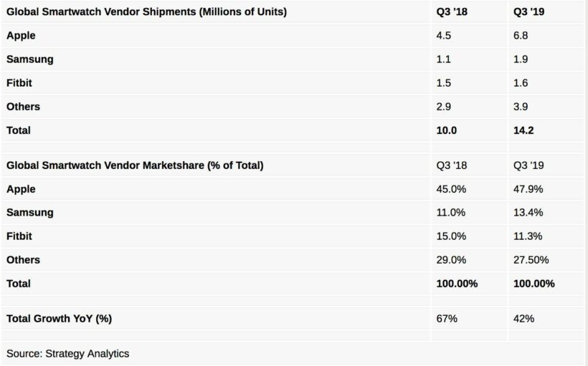Click Apple's 45.0% marketshare cell
588x366 pixels.
450,189
